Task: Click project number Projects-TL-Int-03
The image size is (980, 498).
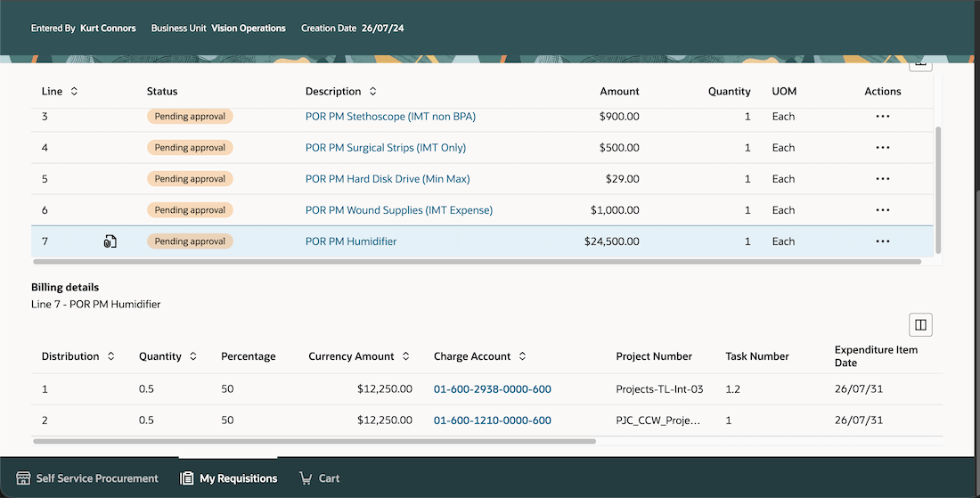Action: [659, 389]
